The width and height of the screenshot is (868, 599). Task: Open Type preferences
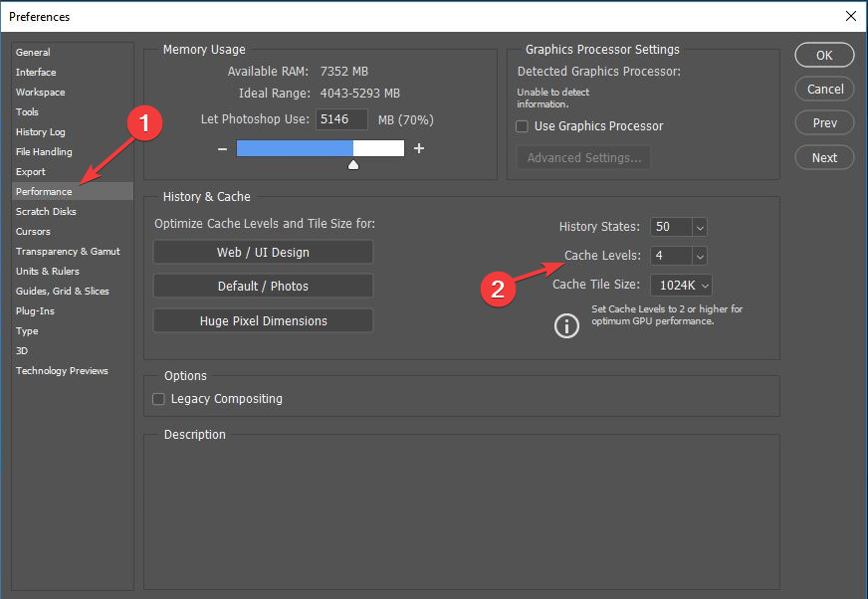(27, 331)
